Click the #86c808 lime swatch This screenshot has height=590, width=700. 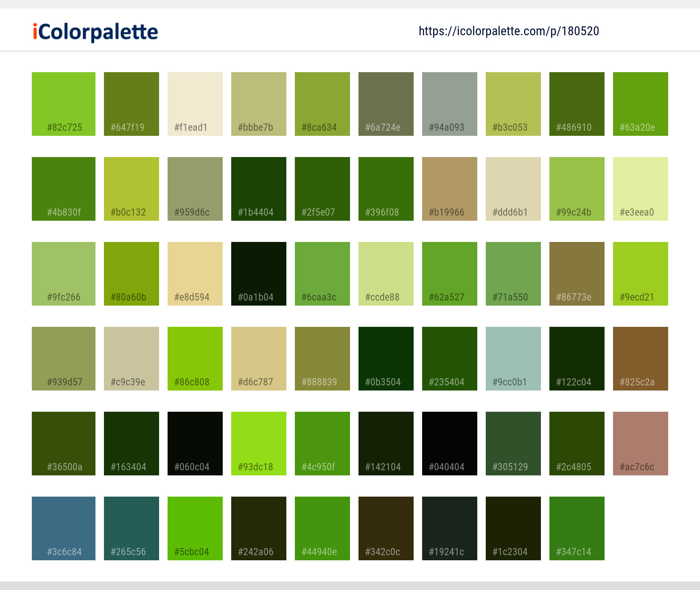point(195,359)
